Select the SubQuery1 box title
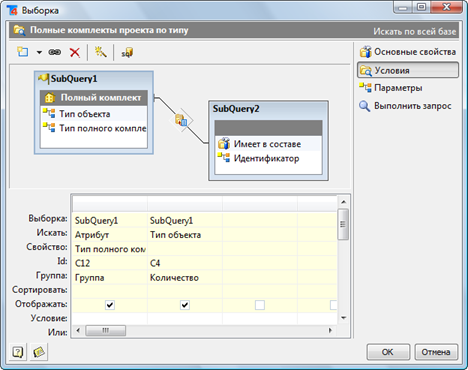468x370 pixels. (74, 79)
